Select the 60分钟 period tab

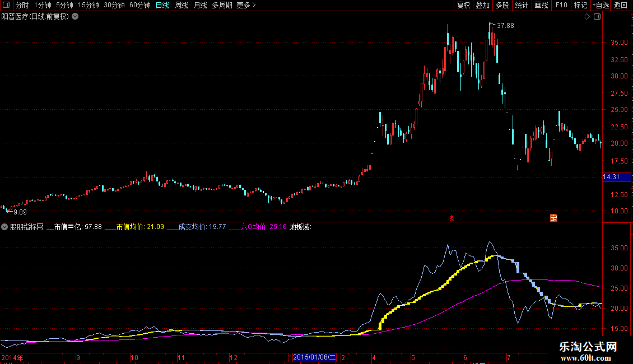pos(139,5)
